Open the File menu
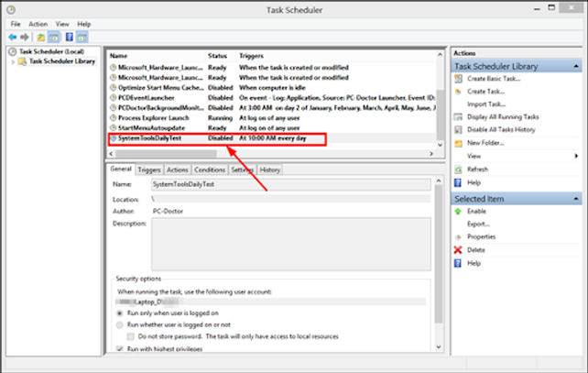The width and height of the screenshot is (588, 373). 16,24
